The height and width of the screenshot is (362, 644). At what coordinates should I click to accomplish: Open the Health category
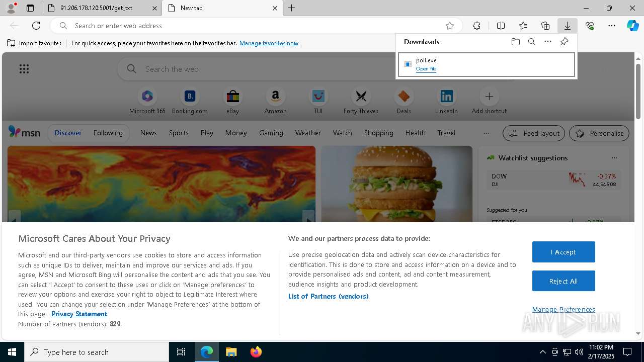point(415,133)
